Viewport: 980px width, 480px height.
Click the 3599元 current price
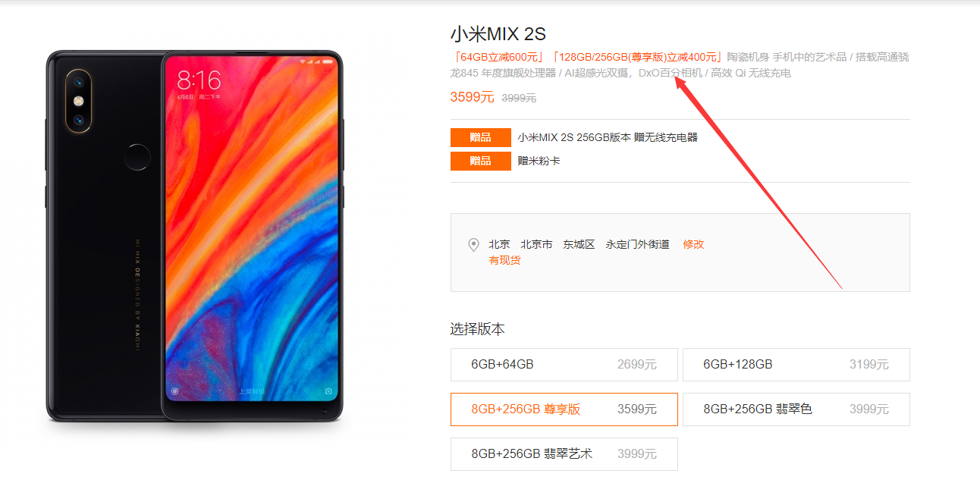[472, 97]
